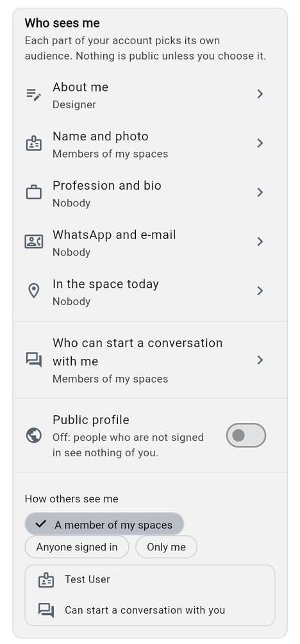The height and width of the screenshot is (644, 300).
Task: Click the chat bubbles icon beside conversation setting
Action: [x=34, y=360]
